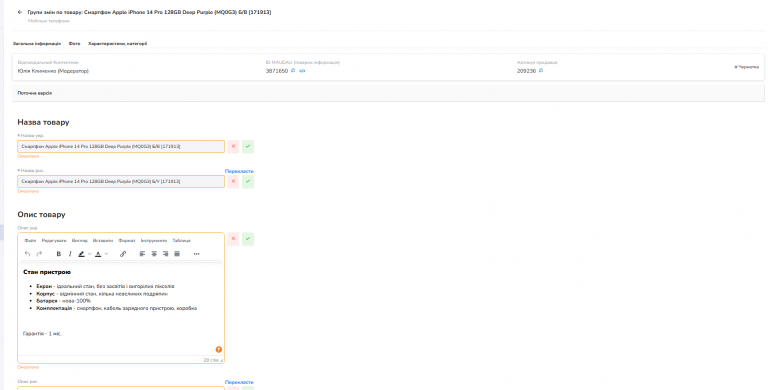
Task: Align text left in editor
Action: click(142, 254)
